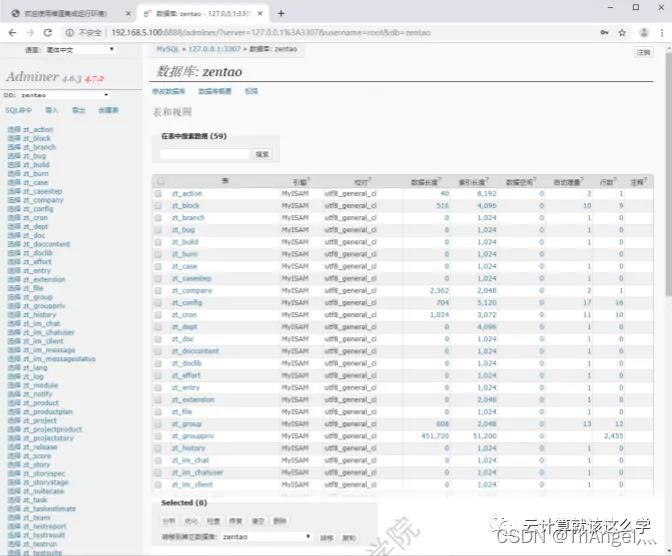This screenshot has width=672, height=556.
Task: Click the MySQL breadcrumb link
Action: point(167,49)
